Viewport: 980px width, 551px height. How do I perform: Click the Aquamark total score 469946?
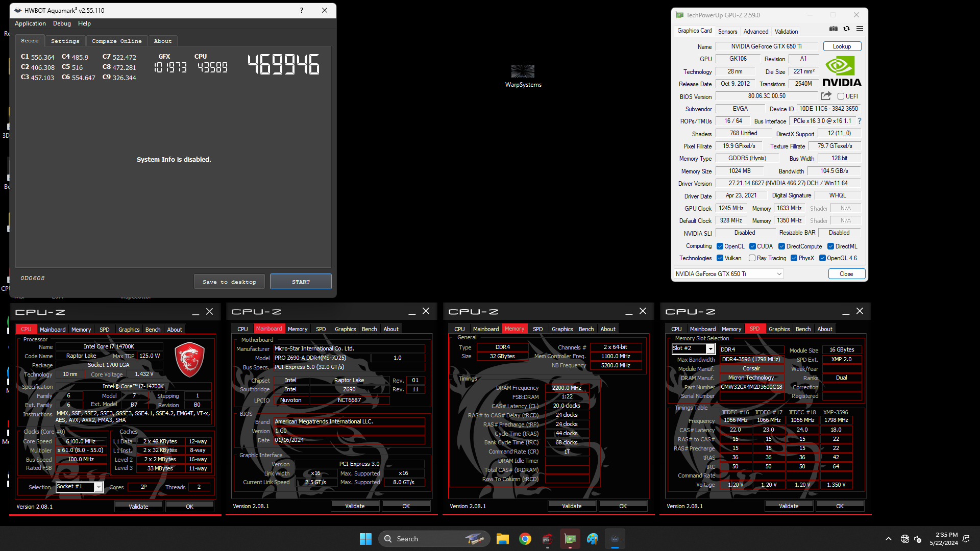[x=283, y=65]
